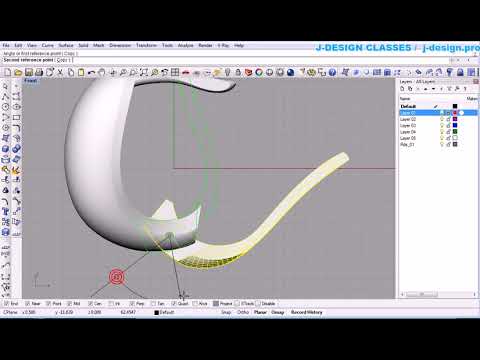The height and width of the screenshot is (360, 480).
Task: Click the blue color swatch of Layer 03
Action: coord(455,125)
